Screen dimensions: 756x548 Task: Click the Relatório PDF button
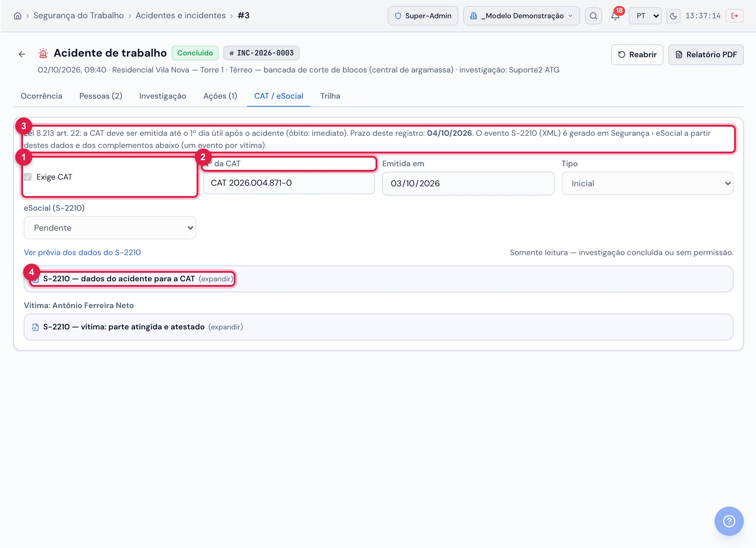click(706, 55)
